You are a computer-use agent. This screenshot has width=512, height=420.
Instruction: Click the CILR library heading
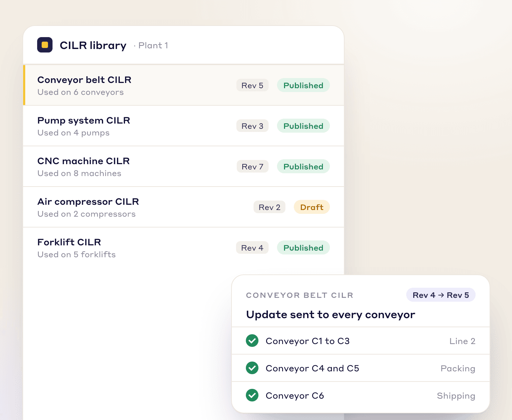point(93,45)
